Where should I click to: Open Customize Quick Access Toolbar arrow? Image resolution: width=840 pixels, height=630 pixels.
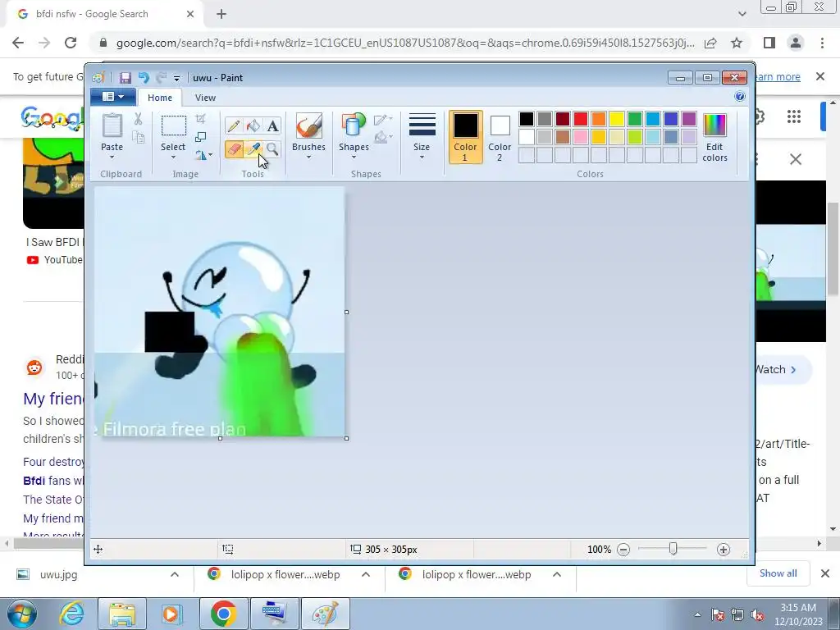point(176,78)
